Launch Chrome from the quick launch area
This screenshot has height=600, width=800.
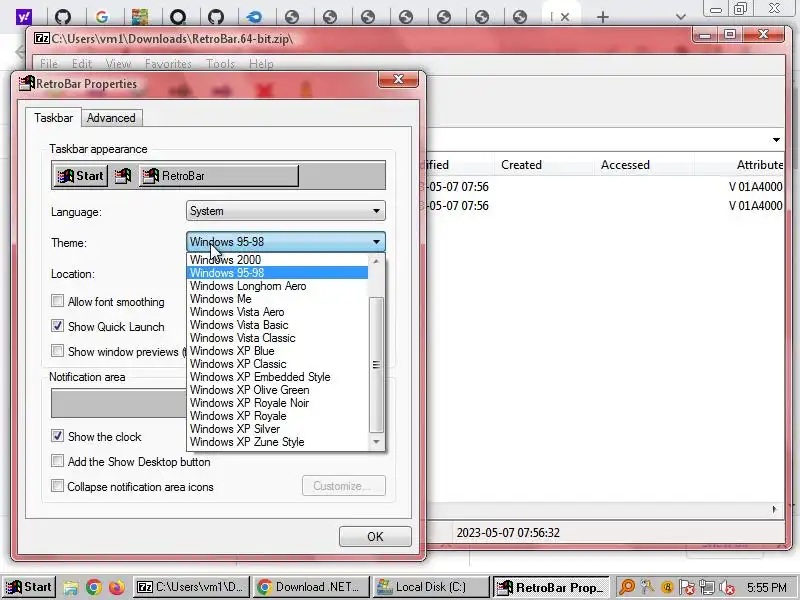point(94,587)
